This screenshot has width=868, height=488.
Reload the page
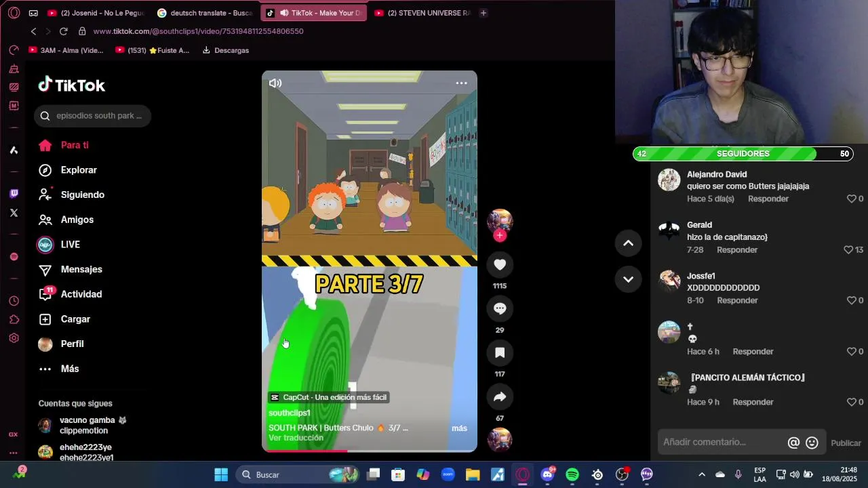click(x=64, y=31)
